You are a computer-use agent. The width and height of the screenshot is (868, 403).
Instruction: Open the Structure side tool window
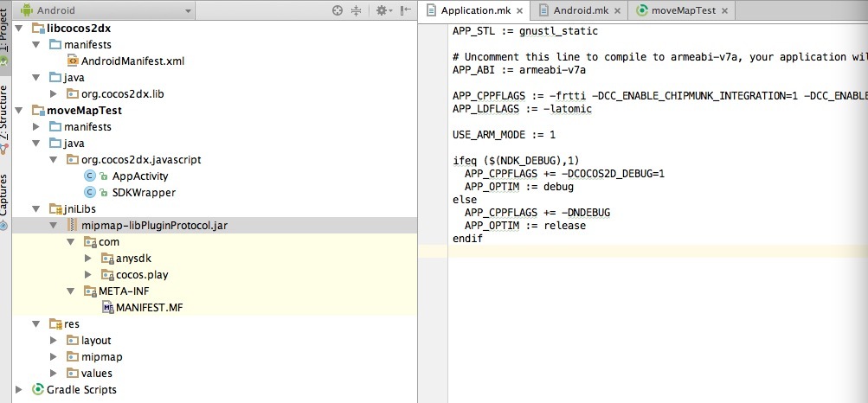4,118
